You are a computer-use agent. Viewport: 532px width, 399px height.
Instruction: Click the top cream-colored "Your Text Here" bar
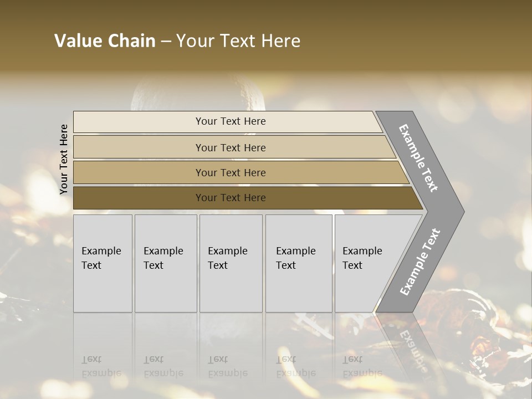tap(231, 121)
